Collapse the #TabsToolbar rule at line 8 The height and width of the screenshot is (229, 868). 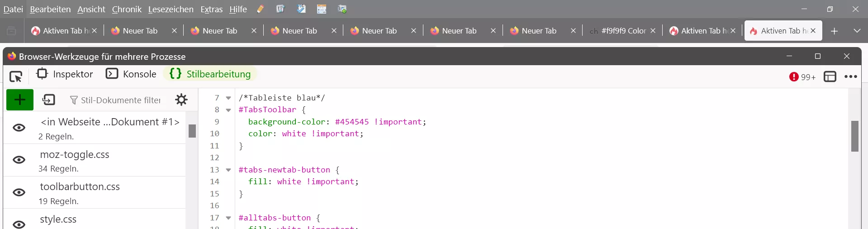coord(228,110)
